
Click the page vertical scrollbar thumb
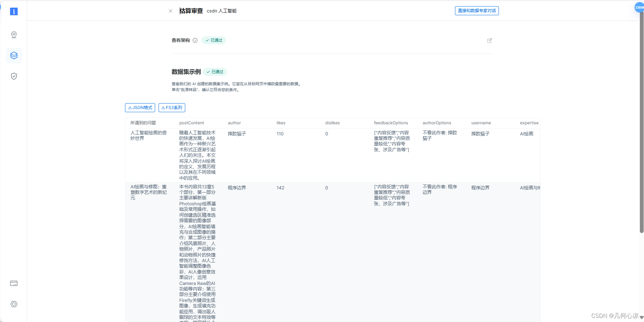[x=642, y=123]
